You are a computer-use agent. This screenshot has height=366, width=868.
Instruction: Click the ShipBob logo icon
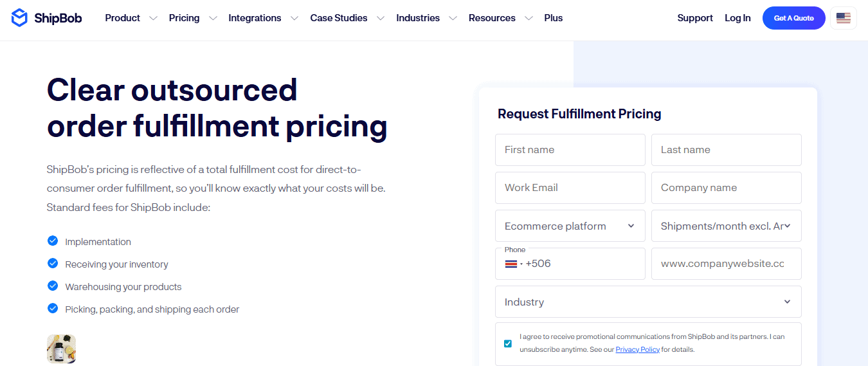tap(20, 18)
